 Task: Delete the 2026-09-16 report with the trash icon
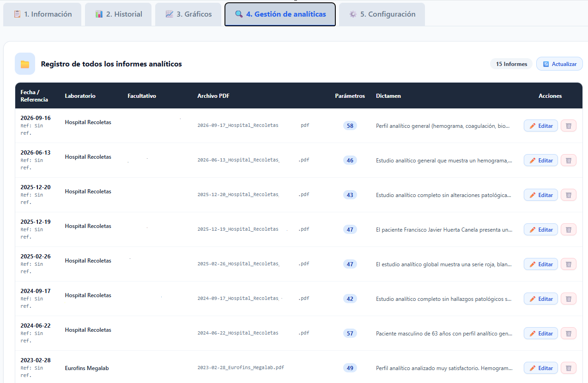569,126
